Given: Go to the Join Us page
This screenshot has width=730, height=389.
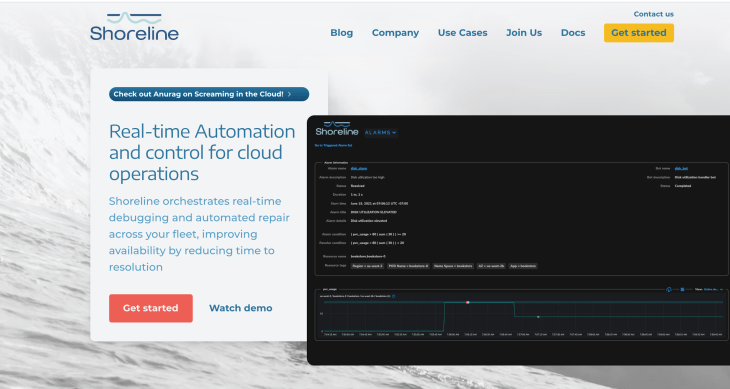Looking at the screenshot, I should tap(524, 33).
